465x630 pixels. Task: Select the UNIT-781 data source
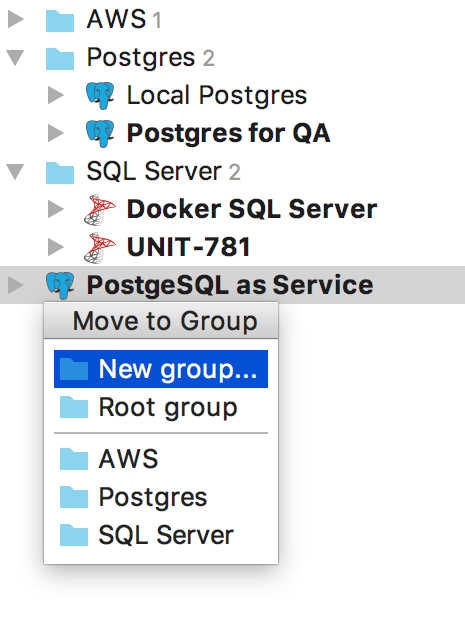coord(188,247)
